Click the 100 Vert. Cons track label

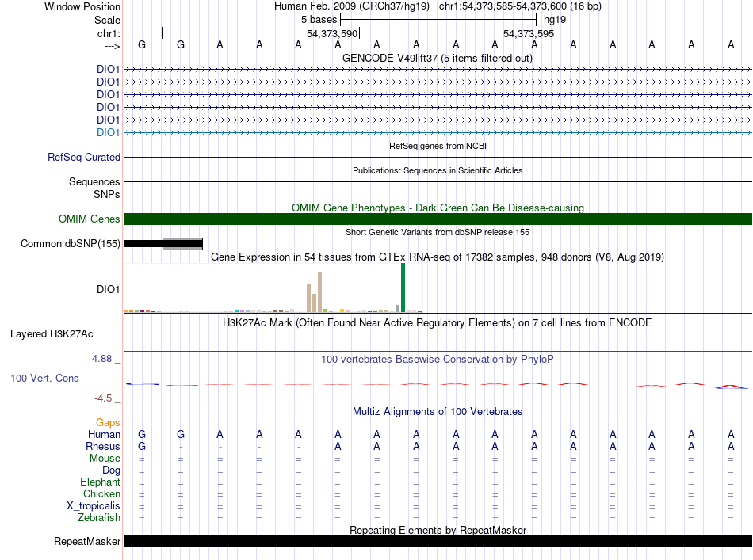[44, 379]
